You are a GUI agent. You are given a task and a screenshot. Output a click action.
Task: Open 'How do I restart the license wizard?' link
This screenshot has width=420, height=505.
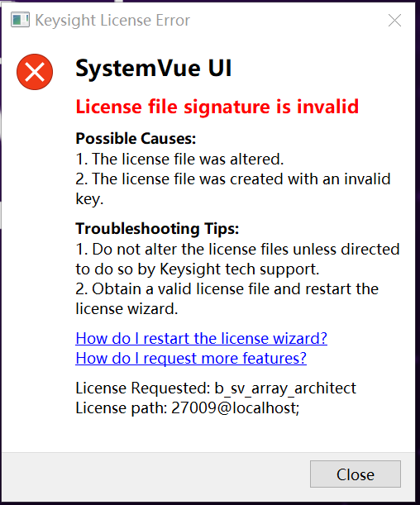(x=201, y=338)
